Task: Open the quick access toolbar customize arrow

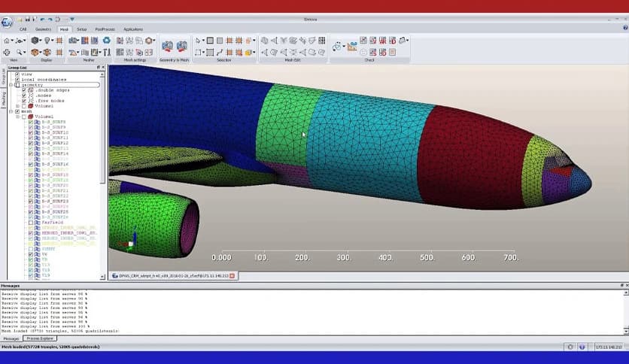Action: point(72,20)
